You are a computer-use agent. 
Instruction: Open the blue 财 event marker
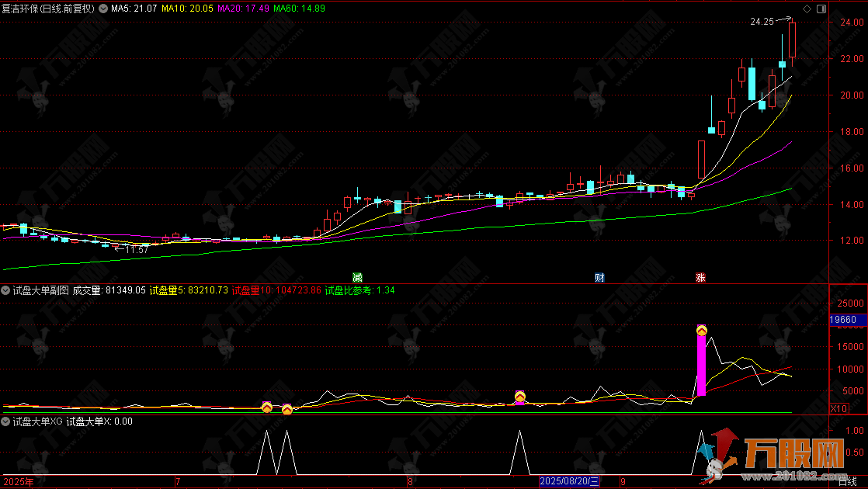click(x=599, y=277)
